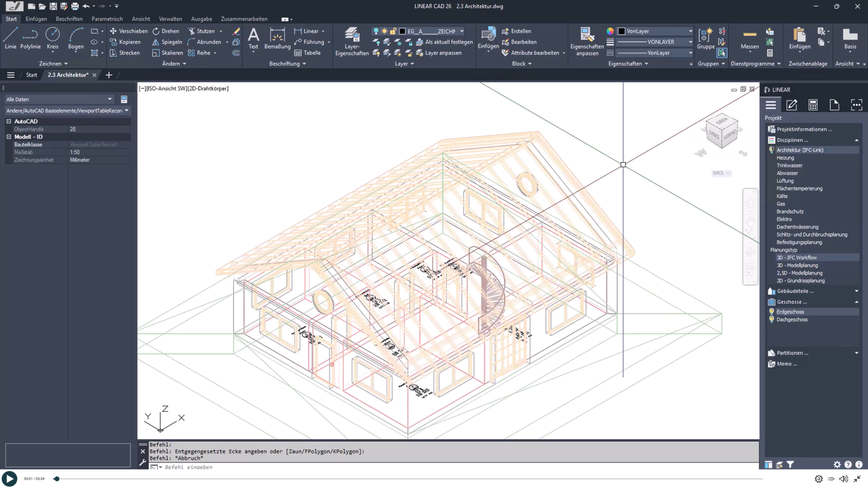This screenshot has width=868, height=488.
Task: Toggle Dachgeschoss lightbulb visibility
Action: [x=771, y=320]
